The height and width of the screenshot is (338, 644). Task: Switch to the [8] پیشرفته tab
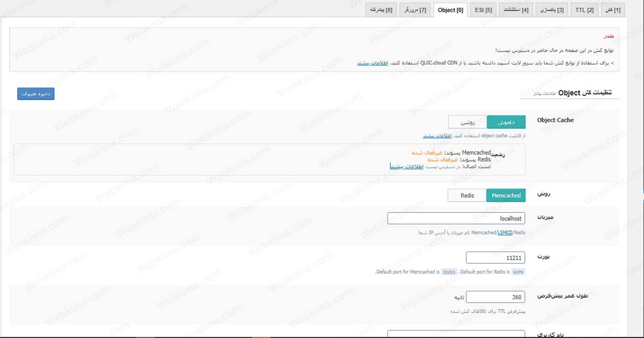click(x=380, y=10)
